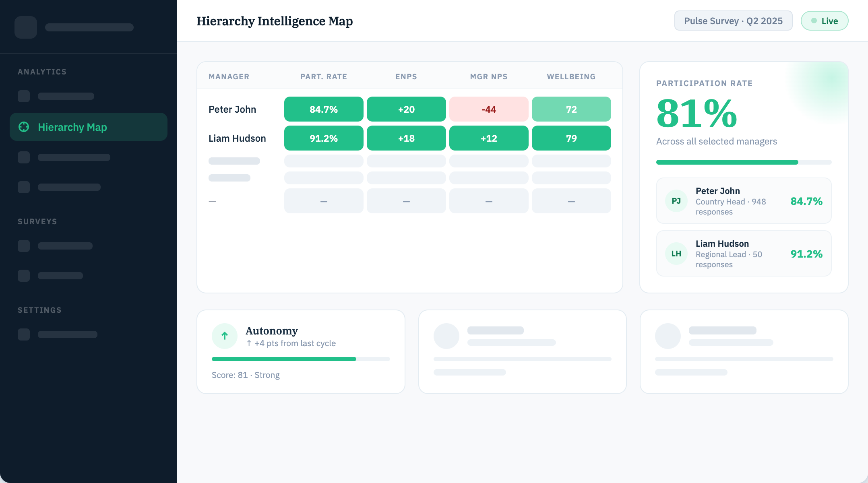
Task: Toggle Liam Hudson's MGR NPS cell
Action: coord(489,138)
